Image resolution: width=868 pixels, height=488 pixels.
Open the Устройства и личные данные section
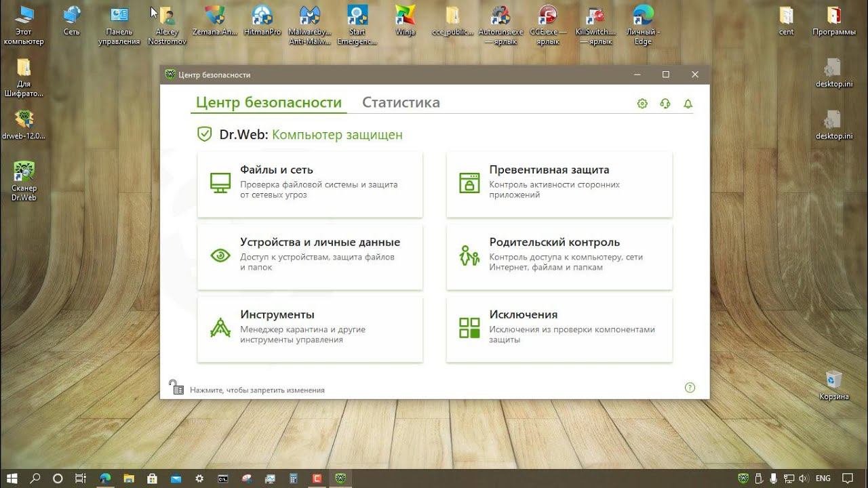pyautogui.click(x=310, y=257)
